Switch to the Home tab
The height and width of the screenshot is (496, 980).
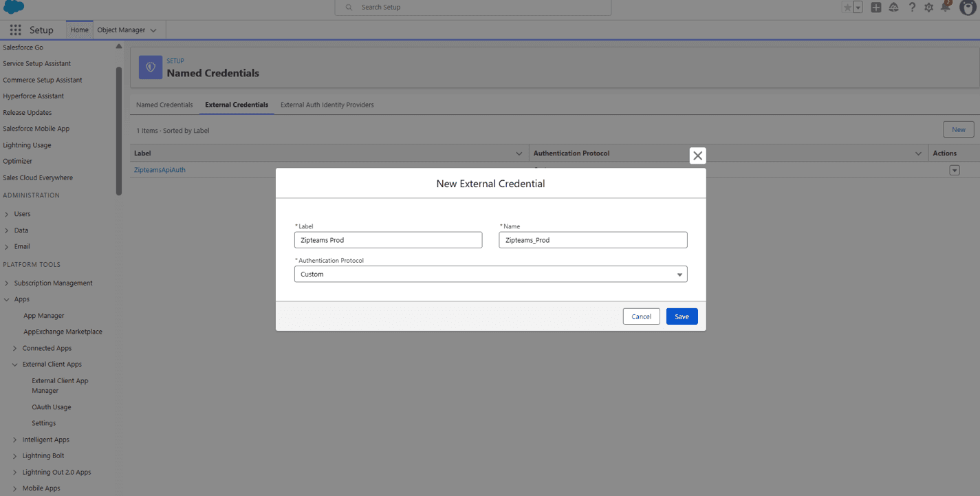pyautogui.click(x=79, y=30)
